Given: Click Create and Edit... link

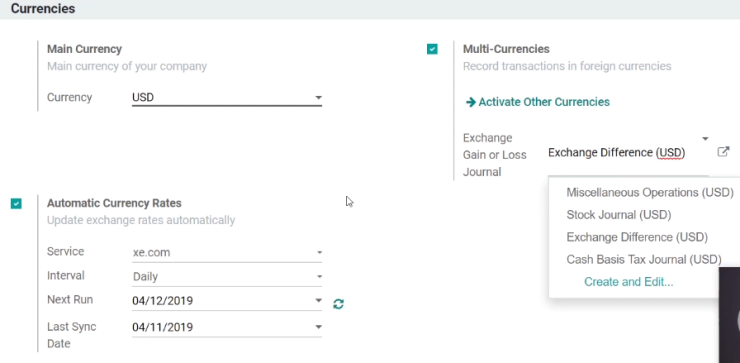Looking at the screenshot, I should [x=629, y=282].
